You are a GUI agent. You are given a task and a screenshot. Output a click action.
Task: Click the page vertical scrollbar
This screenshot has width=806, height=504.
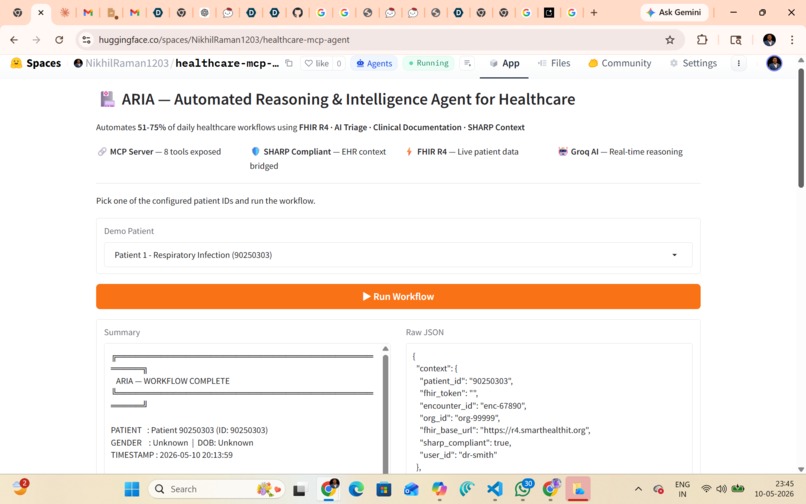coord(801,129)
